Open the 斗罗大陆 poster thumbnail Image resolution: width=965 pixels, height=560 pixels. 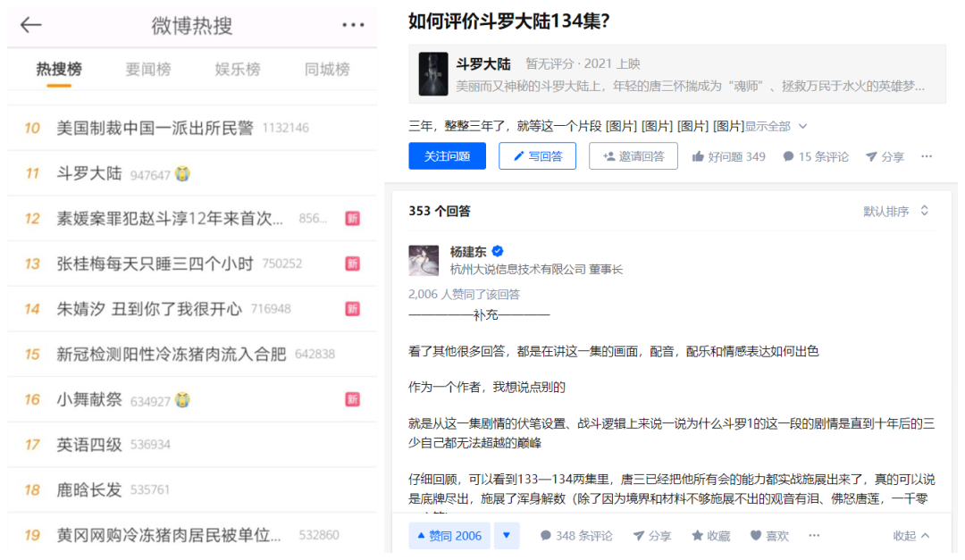(x=433, y=74)
